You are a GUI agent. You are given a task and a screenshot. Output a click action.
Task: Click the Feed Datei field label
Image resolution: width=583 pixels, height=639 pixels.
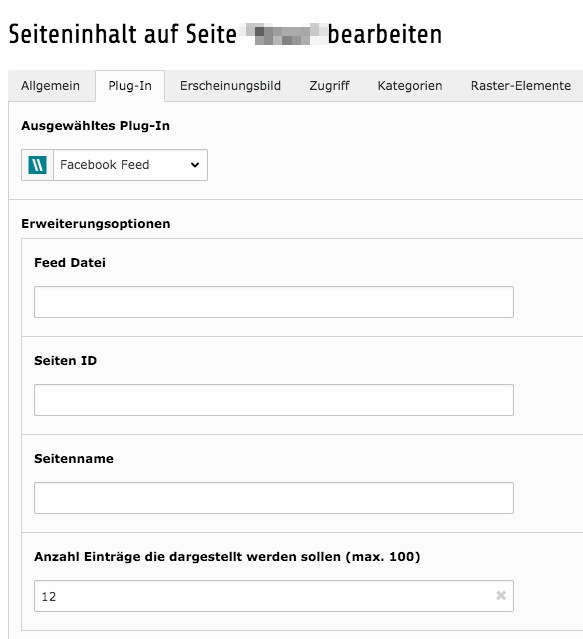pos(70,263)
